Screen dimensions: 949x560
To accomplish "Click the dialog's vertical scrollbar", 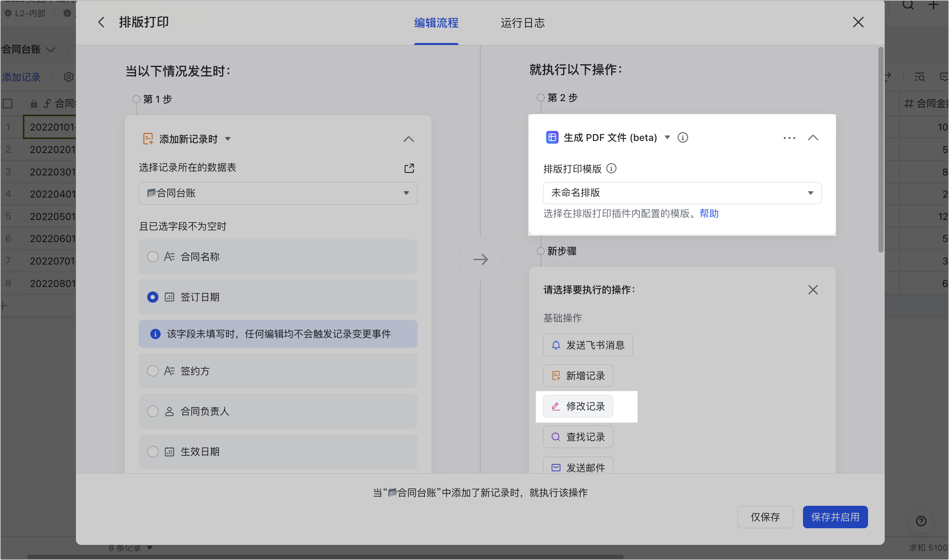I will (881, 149).
